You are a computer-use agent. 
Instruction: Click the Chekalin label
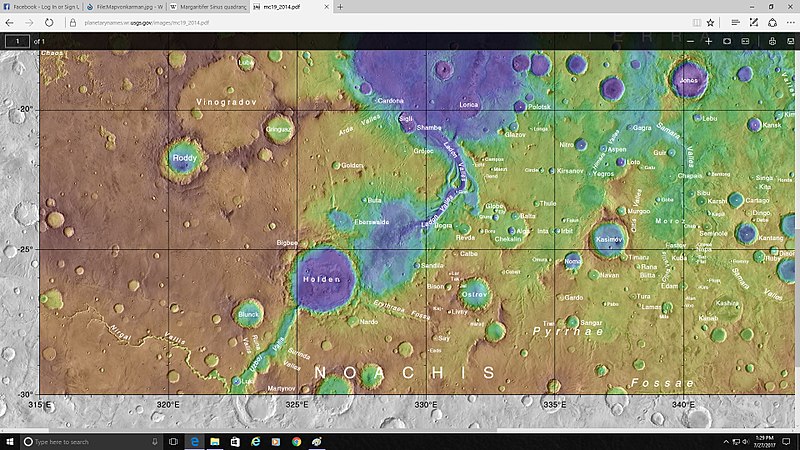(x=508, y=239)
